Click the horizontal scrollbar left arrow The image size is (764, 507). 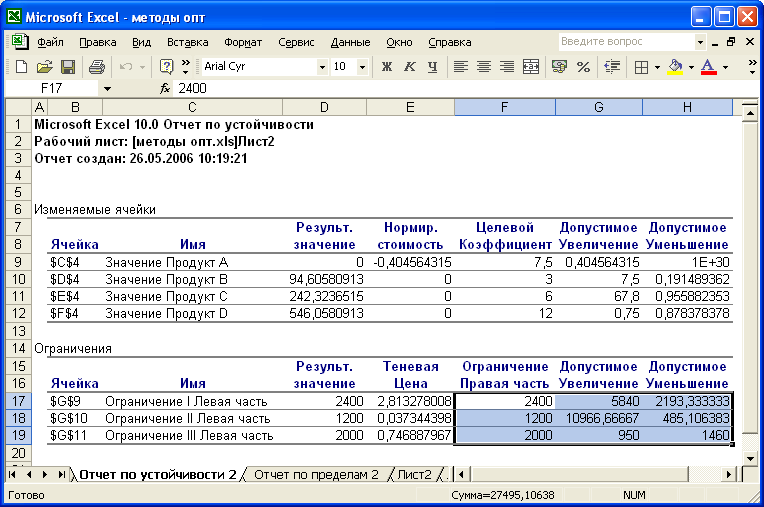(x=461, y=474)
